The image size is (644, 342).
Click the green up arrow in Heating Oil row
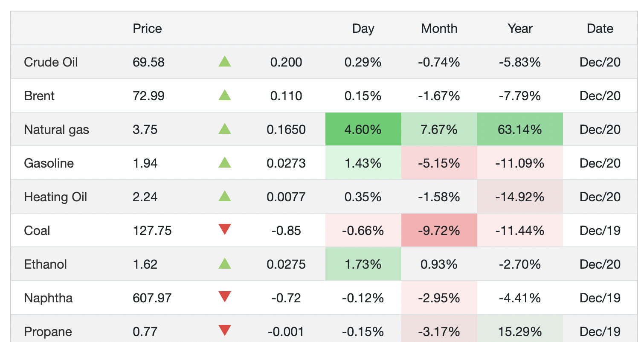click(x=225, y=196)
